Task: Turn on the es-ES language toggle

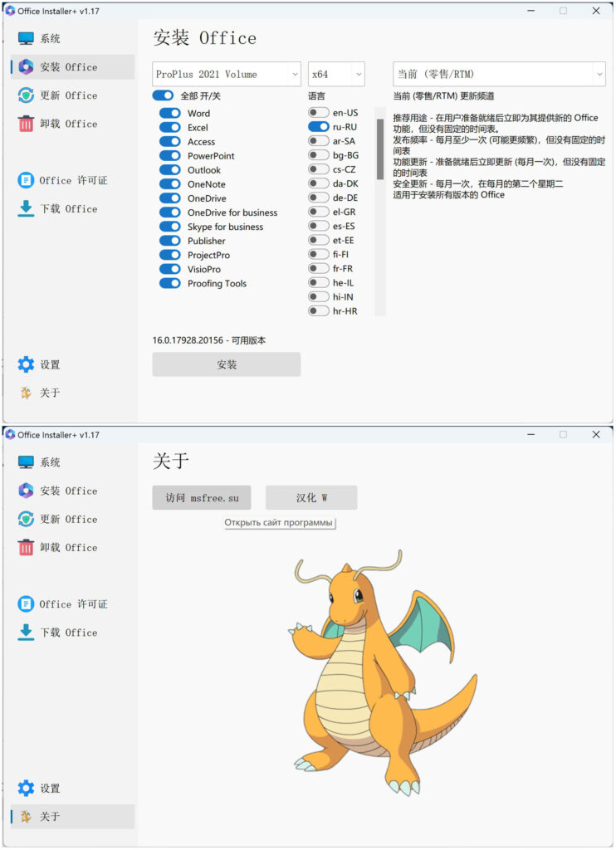Action: (x=318, y=226)
